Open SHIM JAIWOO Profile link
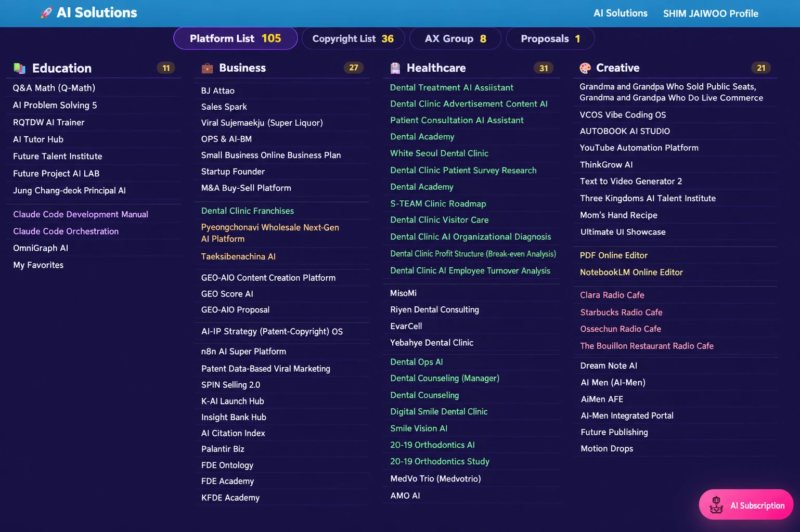This screenshot has height=532, width=800. tap(711, 14)
